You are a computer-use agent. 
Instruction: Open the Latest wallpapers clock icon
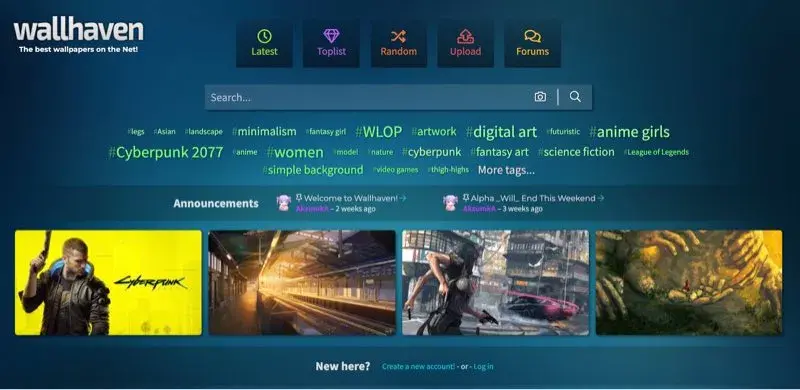(x=264, y=36)
